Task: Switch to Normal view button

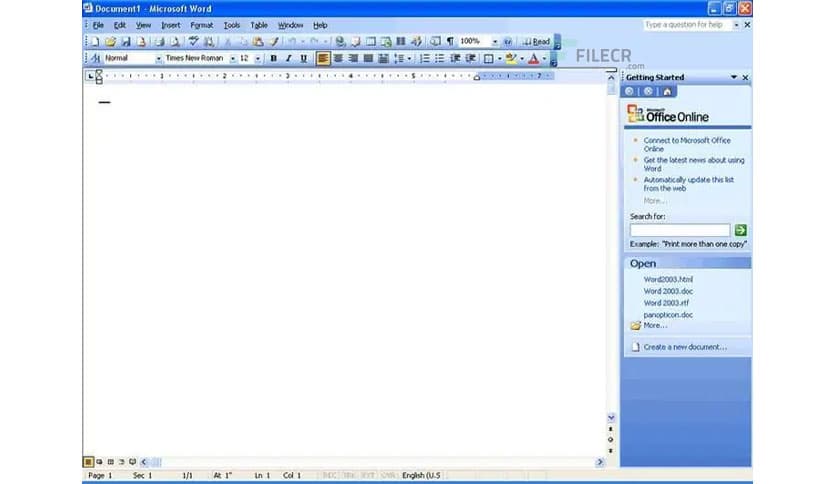Action: (89, 462)
